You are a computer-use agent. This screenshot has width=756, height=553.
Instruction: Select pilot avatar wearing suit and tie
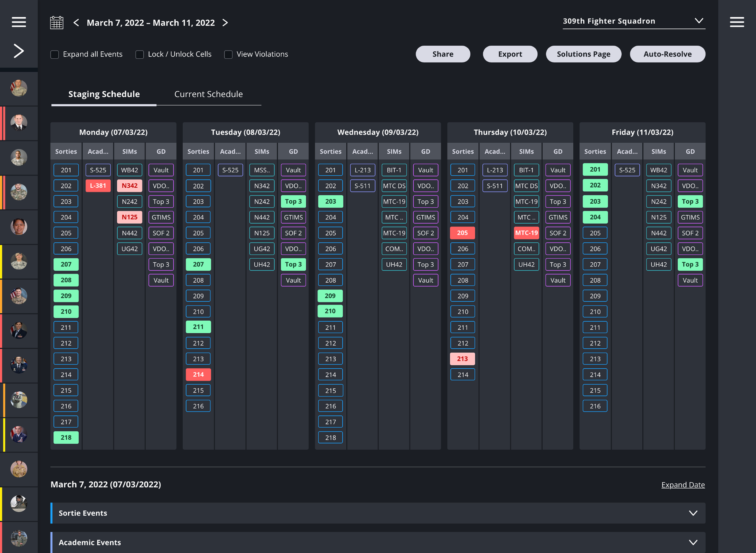point(19,123)
